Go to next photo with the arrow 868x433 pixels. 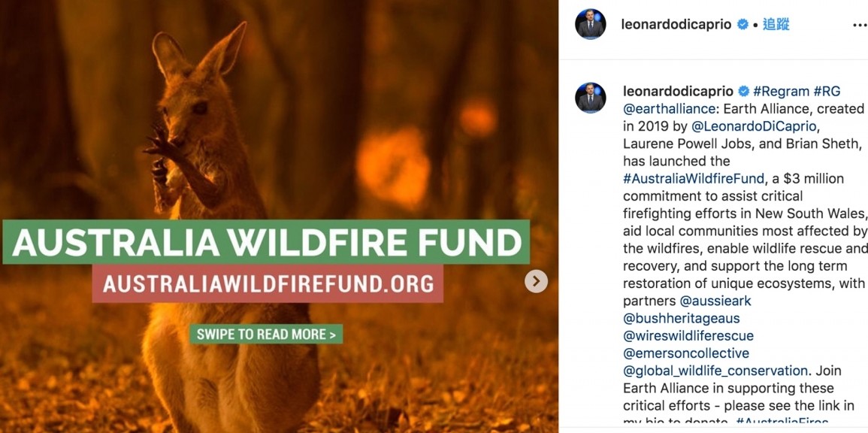[x=536, y=281]
